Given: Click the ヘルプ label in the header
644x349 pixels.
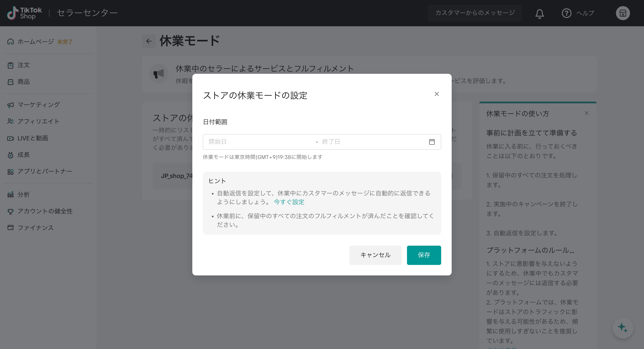Looking at the screenshot, I should coord(585,13).
